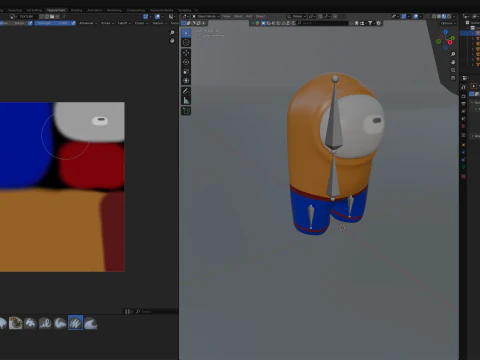The width and height of the screenshot is (480, 360).
Task: Toggle camera view in the 3D viewport
Action: click(x=453, y=70)
